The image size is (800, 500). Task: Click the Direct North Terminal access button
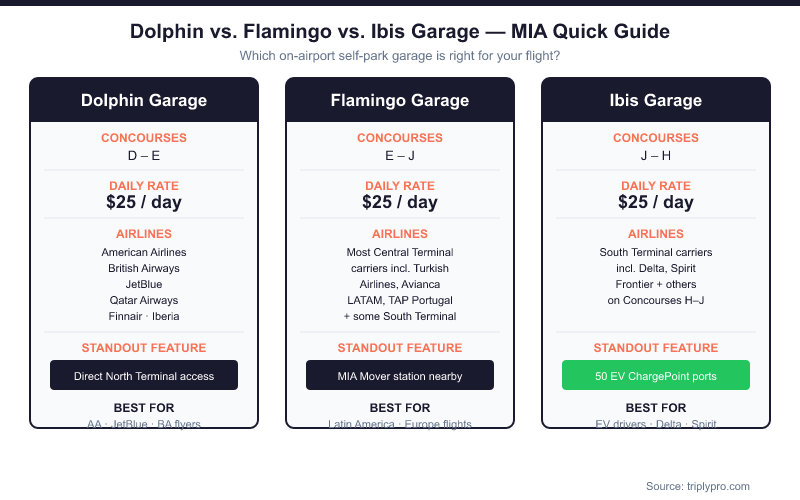click(x=144, y=376)
